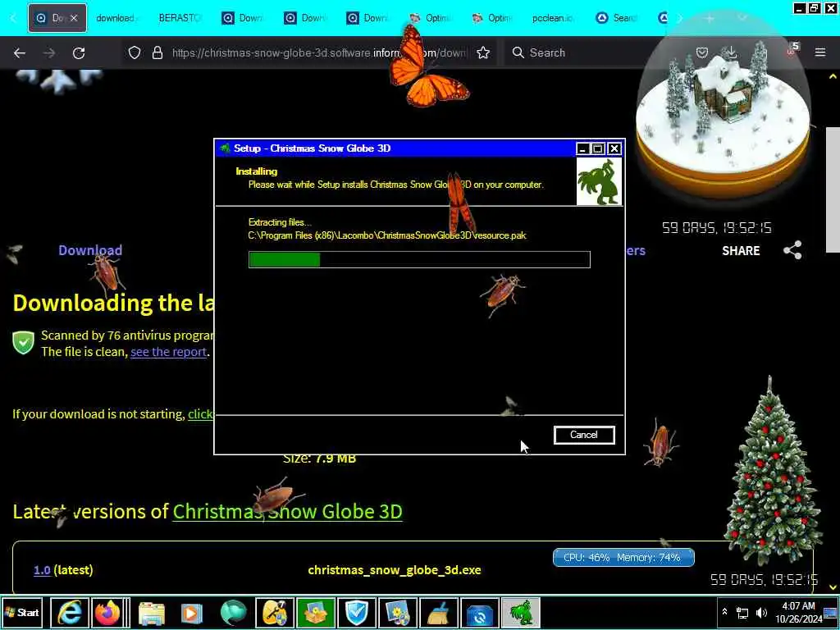Bookmark this page with the star
Viewport: 840px width, 630px height.
pyautogui.click(x=483, y=52)
